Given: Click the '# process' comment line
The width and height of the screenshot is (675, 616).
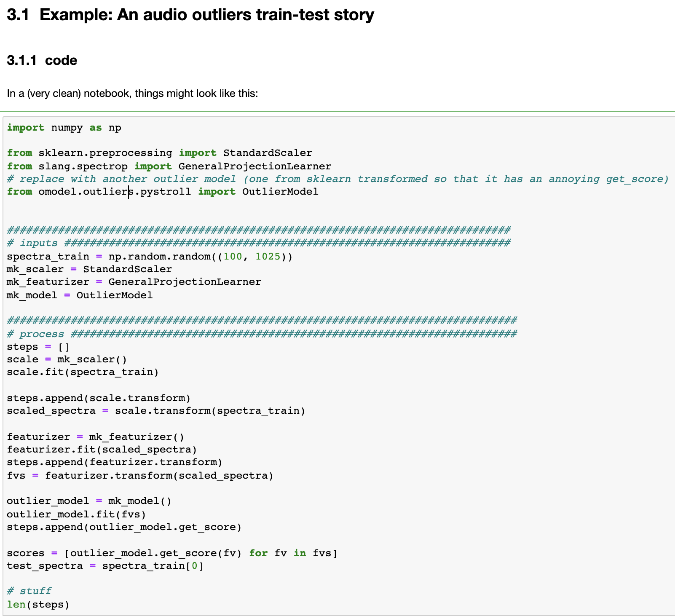Looking at the screenshot, I should (262, 334).
